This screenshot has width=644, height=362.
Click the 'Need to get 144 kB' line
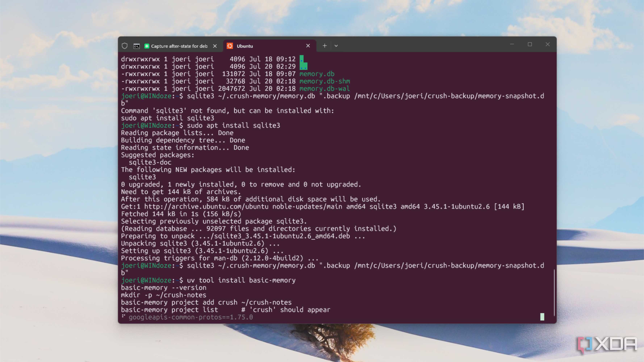point(181,192)
